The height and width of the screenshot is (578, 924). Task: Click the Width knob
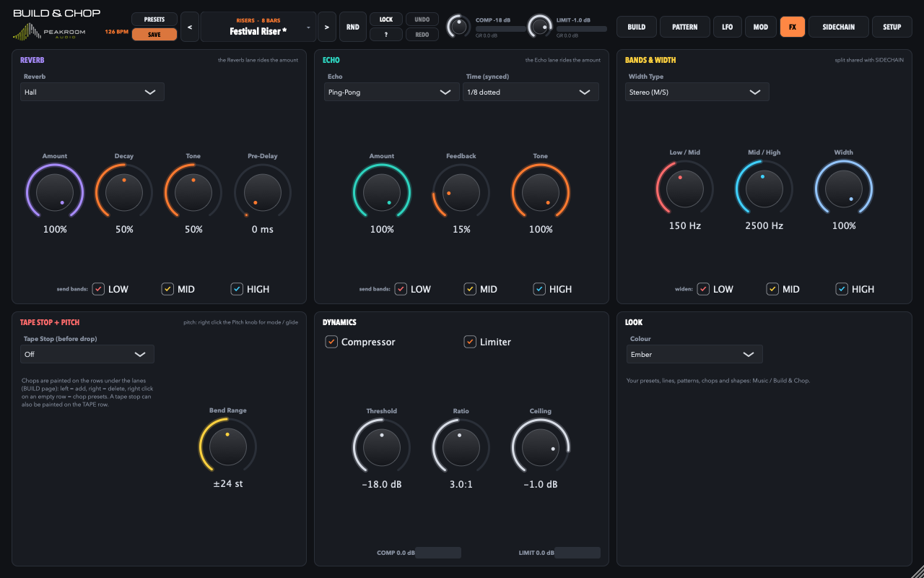pyautogui.click(x=844, y=189)
